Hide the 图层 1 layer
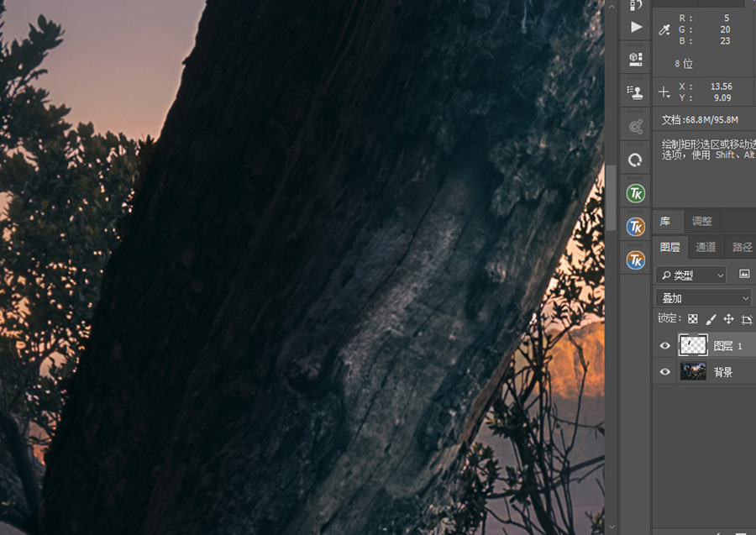756x535 pixels. [665, 345]
